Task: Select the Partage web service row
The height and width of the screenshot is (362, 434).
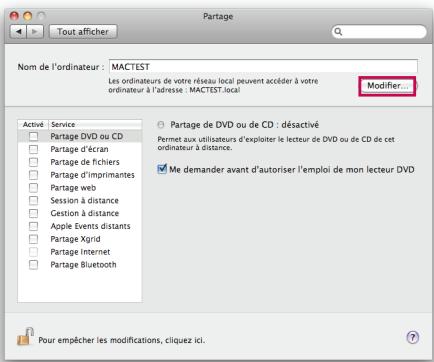Action: tap(80, 188)
